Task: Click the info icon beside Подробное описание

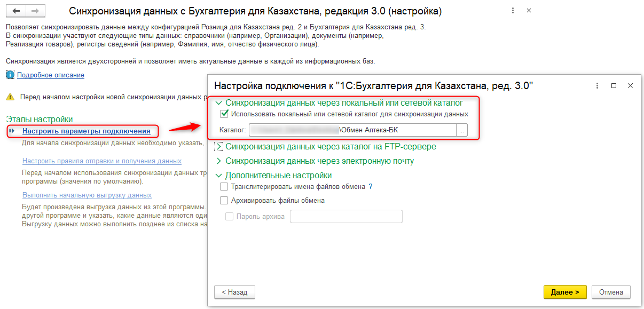Action: [x=10, y=75]
